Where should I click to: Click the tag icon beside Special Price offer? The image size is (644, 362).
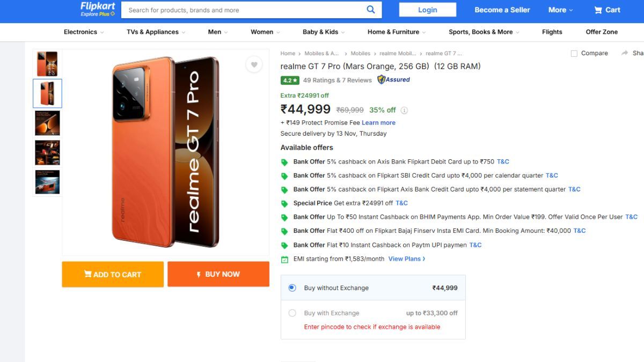click(x=284, y=204)
